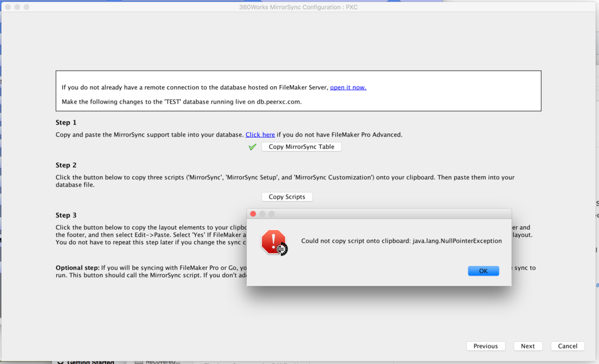Select the 'Step 2' heading text
This screenshot has height=364, width=599.
[x=66, y=165]
